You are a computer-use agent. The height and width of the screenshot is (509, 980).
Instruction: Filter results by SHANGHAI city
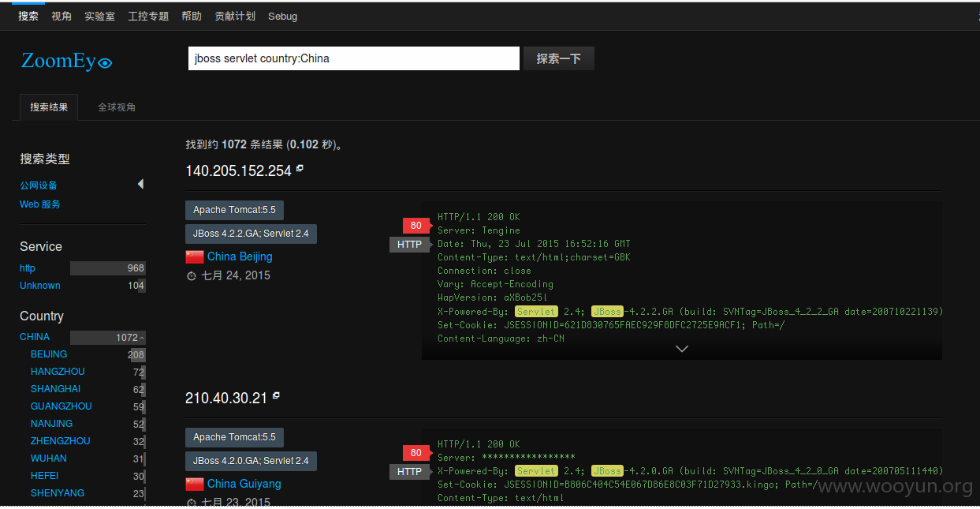pyautogui.click(x=56, y=389)
